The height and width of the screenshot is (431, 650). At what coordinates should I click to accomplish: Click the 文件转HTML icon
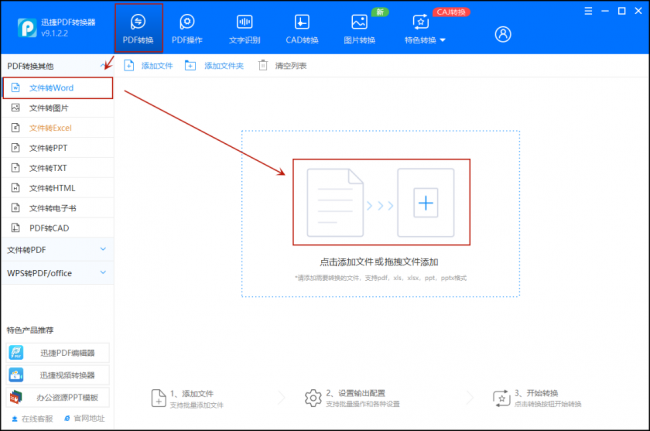tap(15, 188)
